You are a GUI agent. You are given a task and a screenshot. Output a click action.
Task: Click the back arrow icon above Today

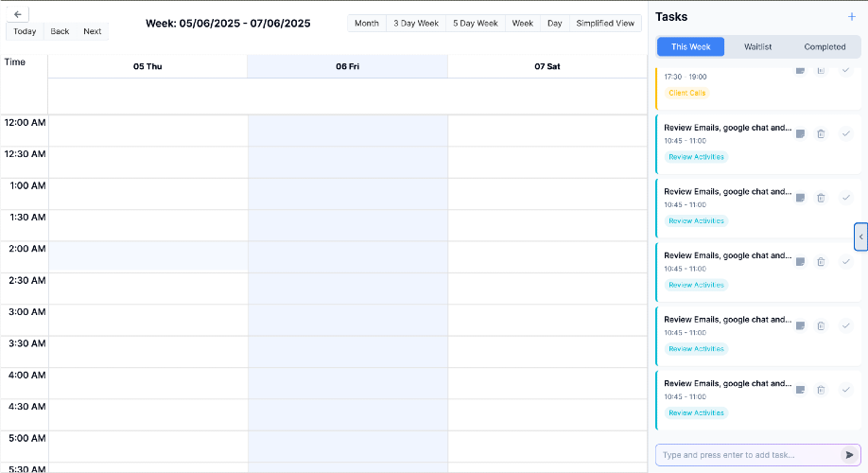(x=18, y=14)
